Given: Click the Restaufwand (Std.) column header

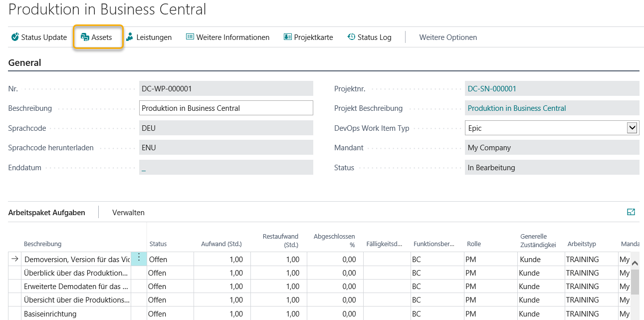Looking at the screenshot, I should tap(280, 240).
